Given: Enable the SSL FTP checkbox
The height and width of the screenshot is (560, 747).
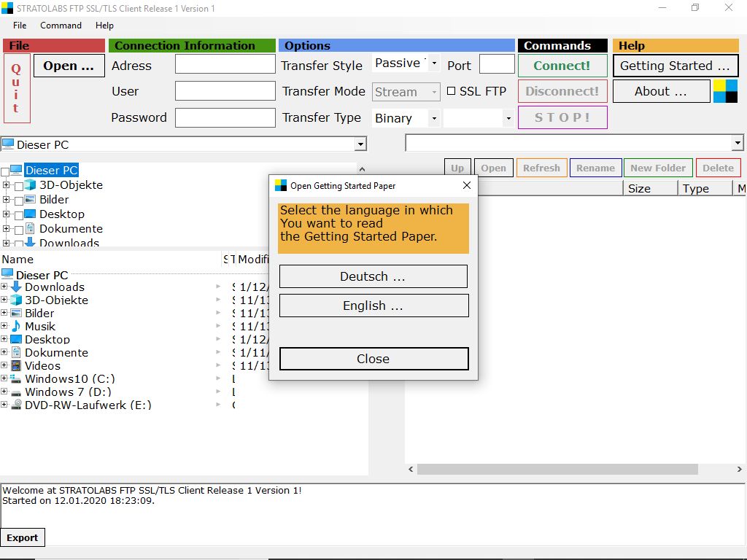Looking at the screenshot, I should [451, 91].
